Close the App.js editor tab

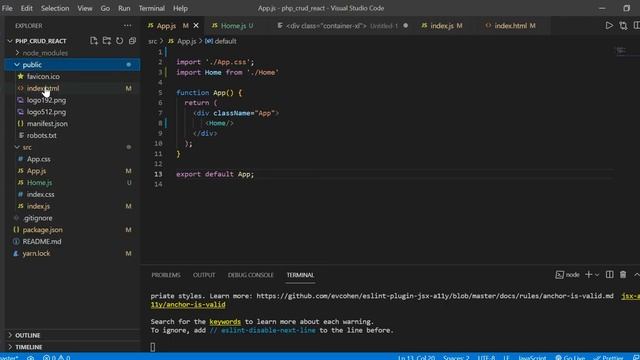[x=196, y=26]
